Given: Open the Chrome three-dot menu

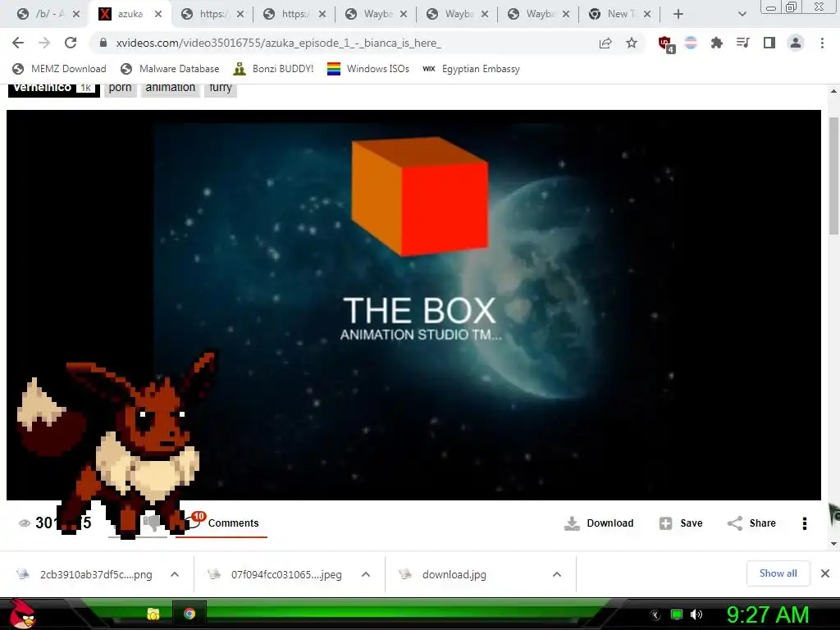Looking at the screenshot, I should [822, 43].
